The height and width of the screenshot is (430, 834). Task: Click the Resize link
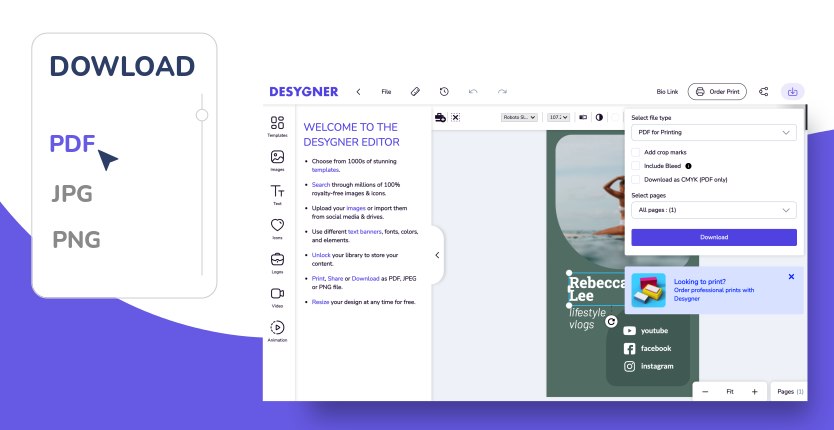(320, 302)
